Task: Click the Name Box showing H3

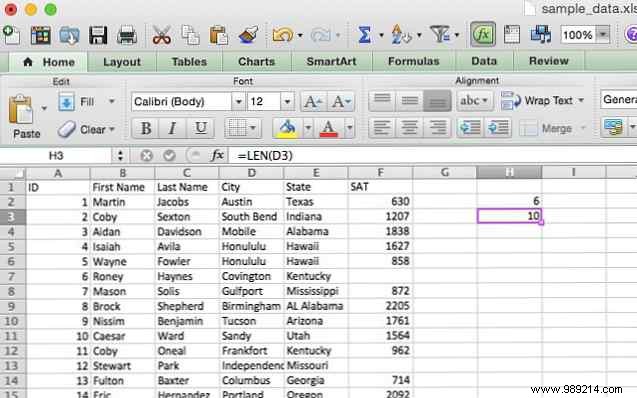Action: [x=56, y=156]
